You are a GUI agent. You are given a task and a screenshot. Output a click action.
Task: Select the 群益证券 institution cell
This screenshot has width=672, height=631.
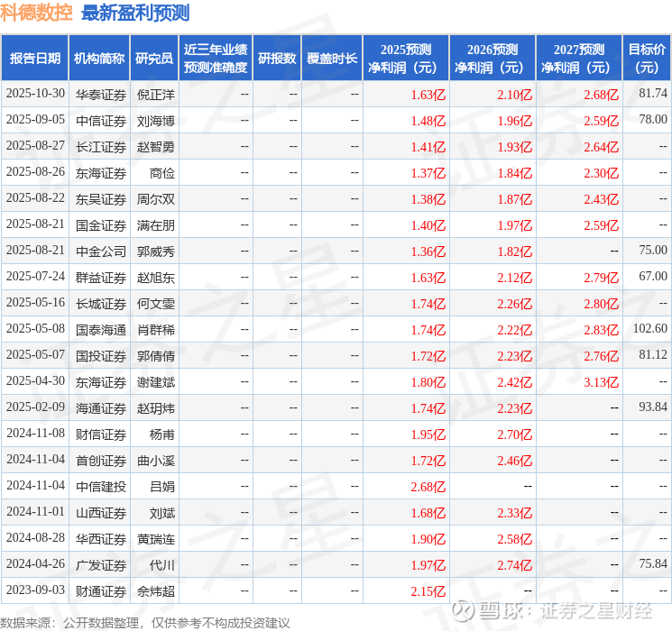(101, 277)
